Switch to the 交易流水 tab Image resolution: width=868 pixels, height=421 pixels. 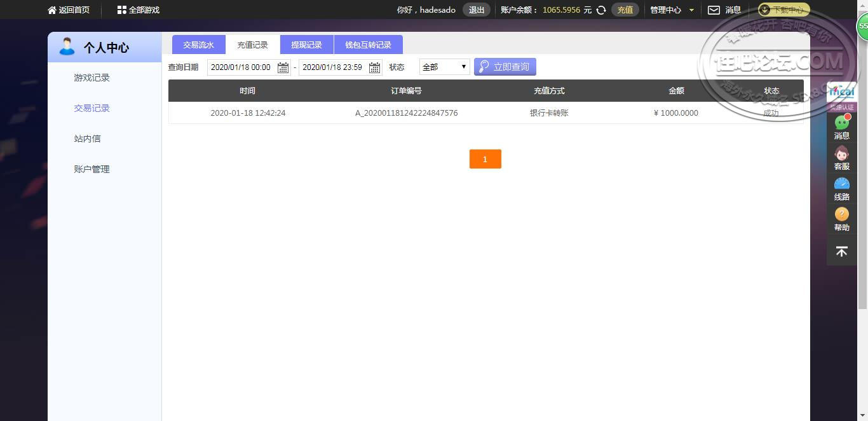(x=199, y=45)
